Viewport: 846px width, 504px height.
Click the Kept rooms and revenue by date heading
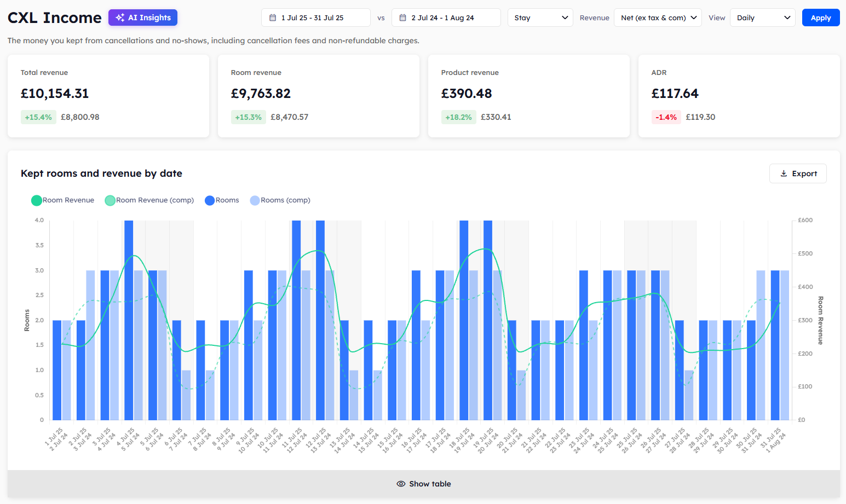101,173
